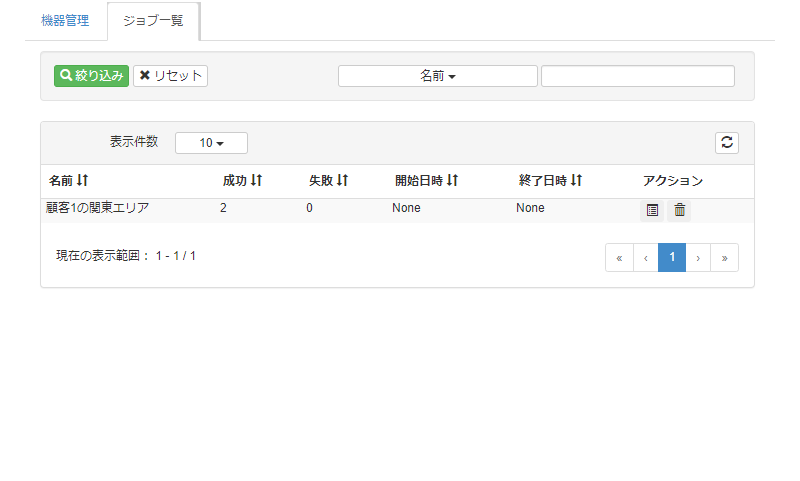The image size is (800, 481).
Task: Switch to the 機器管理 tab
Action: 65,21
